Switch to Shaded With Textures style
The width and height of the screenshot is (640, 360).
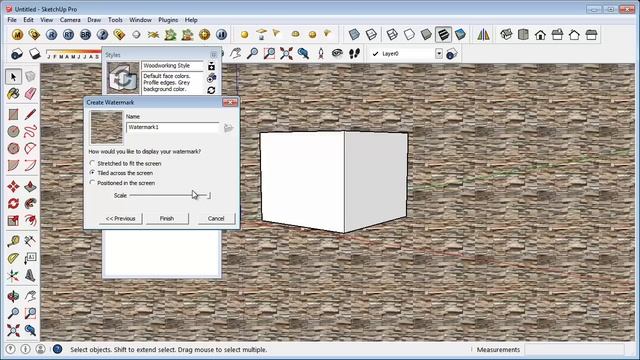[443, 35]
